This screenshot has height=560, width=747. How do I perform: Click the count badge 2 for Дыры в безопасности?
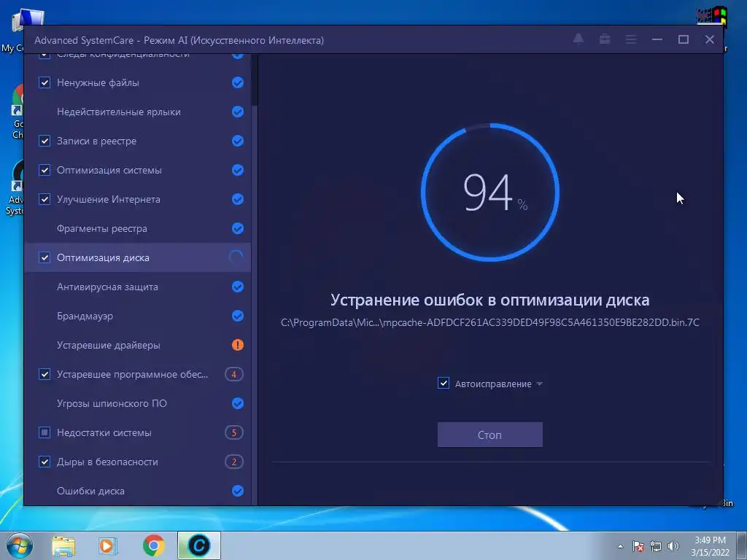(x=234, y=462)
